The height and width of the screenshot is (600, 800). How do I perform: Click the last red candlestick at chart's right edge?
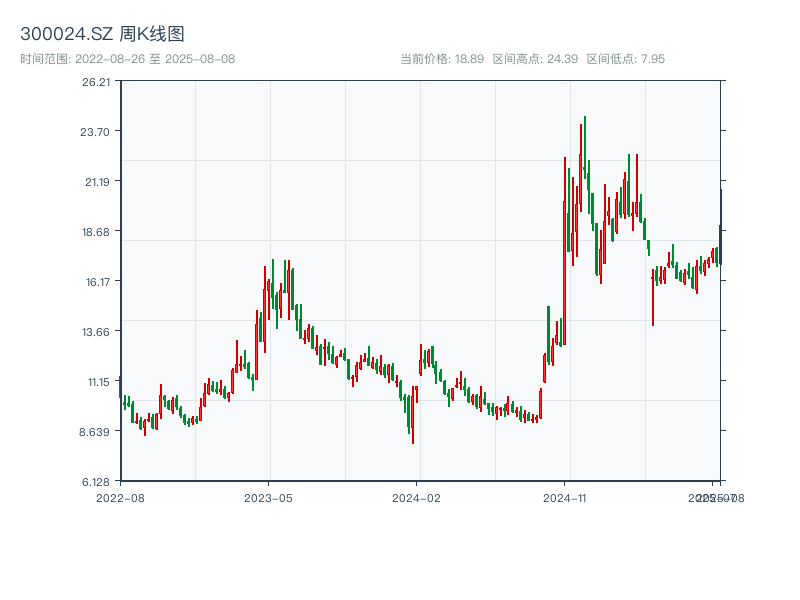click(721, 227)
